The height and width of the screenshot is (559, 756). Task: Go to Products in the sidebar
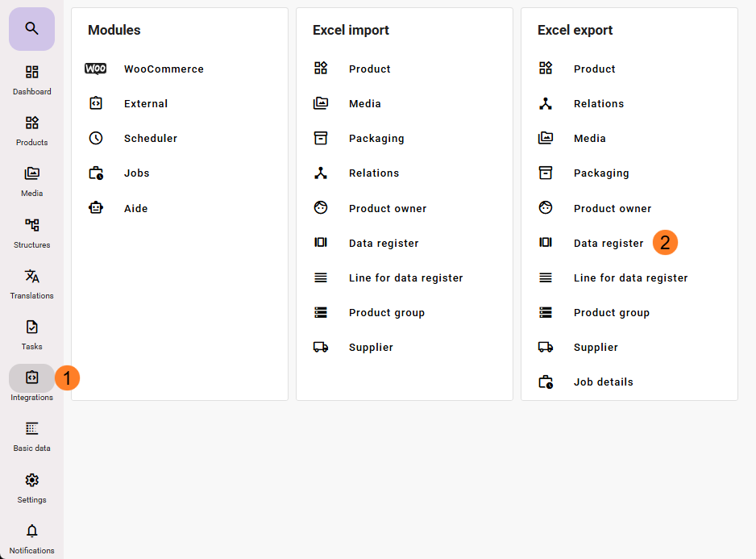coord(31,130)
